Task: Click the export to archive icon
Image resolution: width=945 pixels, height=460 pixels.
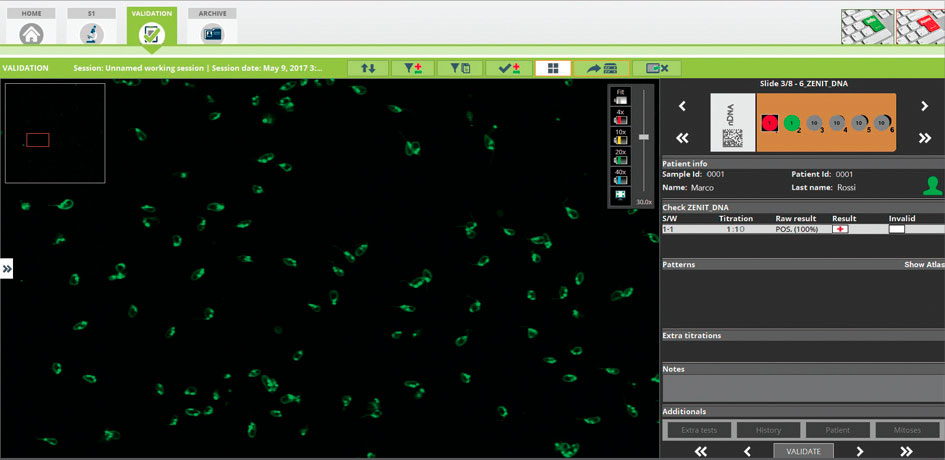Action: click(x=601, y=68)
